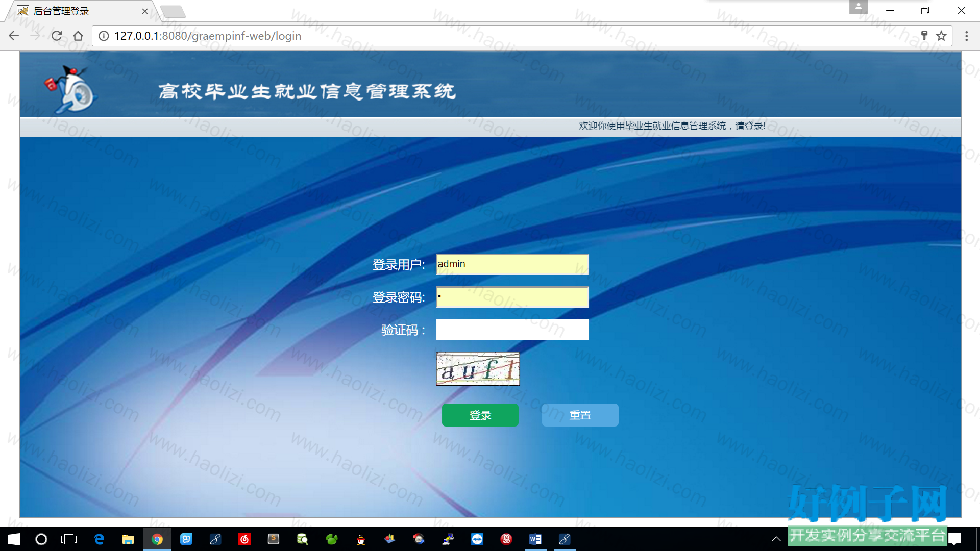Go back to the previous page
Image resolution: width=980 pixels, height=551 pixels.
(14, 36)
